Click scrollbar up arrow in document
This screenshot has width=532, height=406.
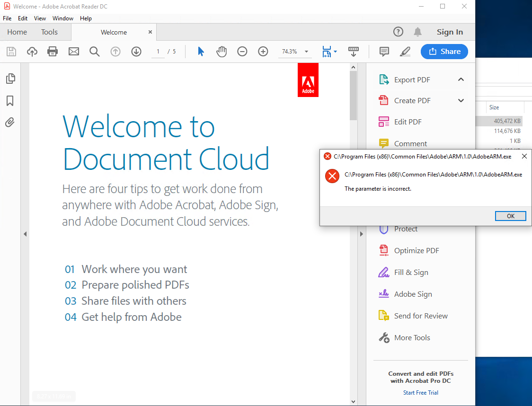coord(353,67)
